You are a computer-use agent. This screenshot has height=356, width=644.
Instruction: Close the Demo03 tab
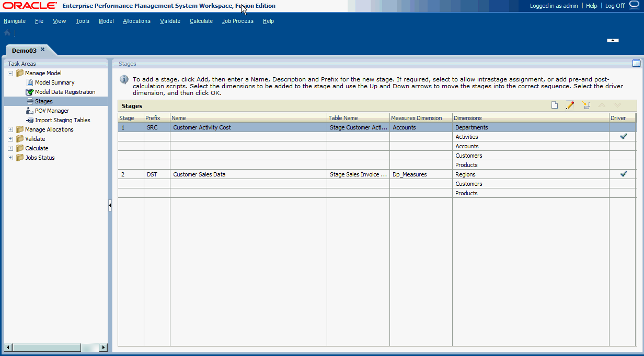pyautogui.click(x=43, y=50)
